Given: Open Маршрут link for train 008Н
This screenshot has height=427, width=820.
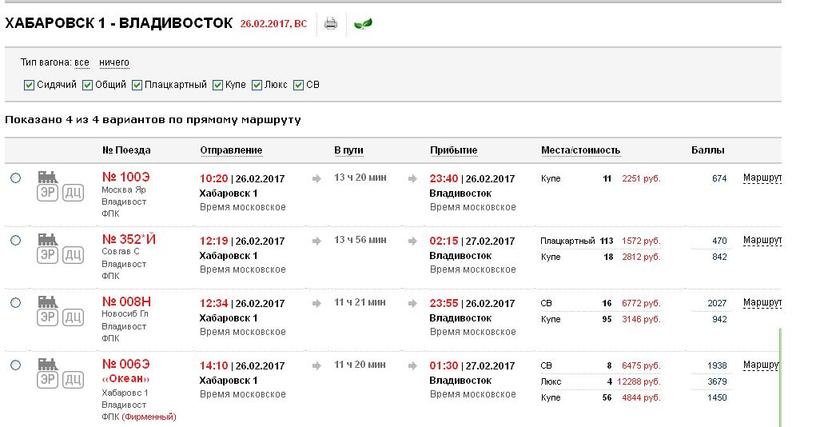Looking at the screenshot, I should pos(761,302).
